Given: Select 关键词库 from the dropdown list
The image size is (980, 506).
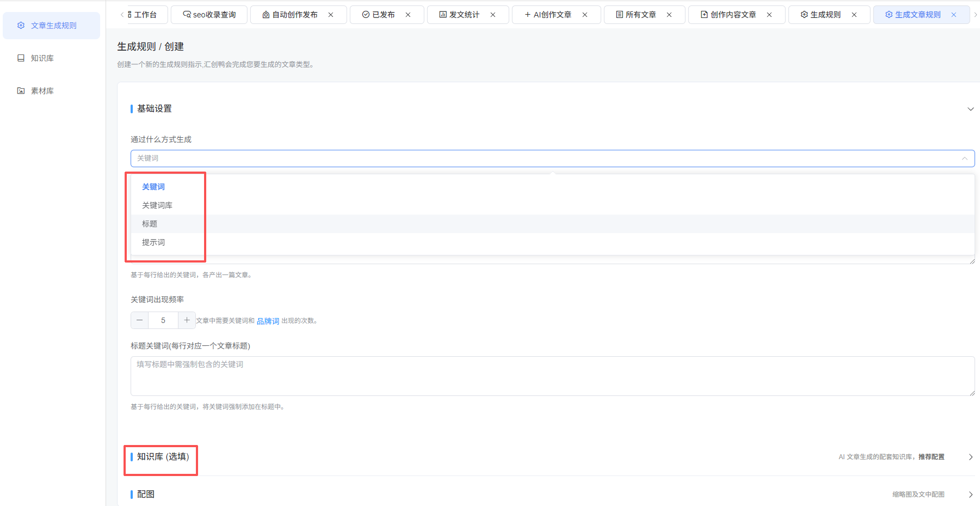Looking at the screenshot, I should pyautogui.click(x=157, y=205).
